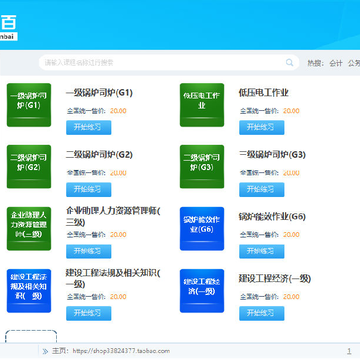This screenshot has height=360, width=360.
Task: Open the 三级锅炉司炉(G3) green course tile
Action: click(202, 166)
